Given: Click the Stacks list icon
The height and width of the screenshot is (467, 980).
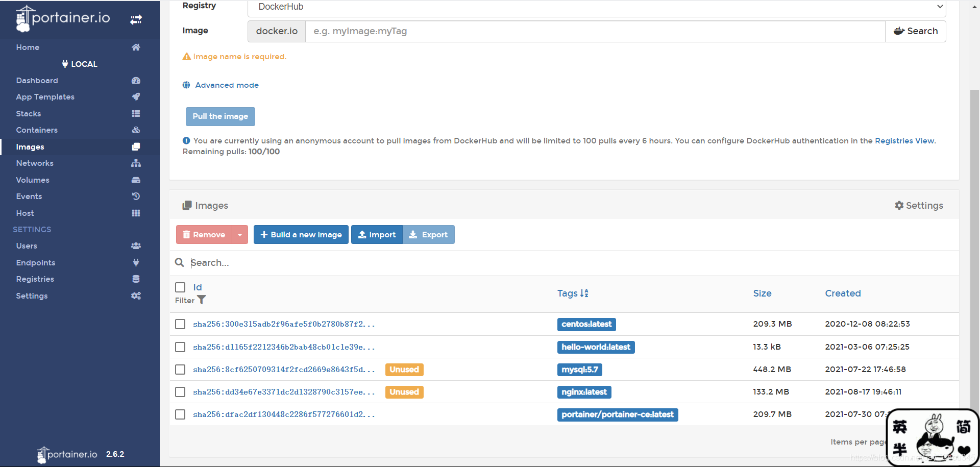Looking at the screenshot, I should pos(136,114).
